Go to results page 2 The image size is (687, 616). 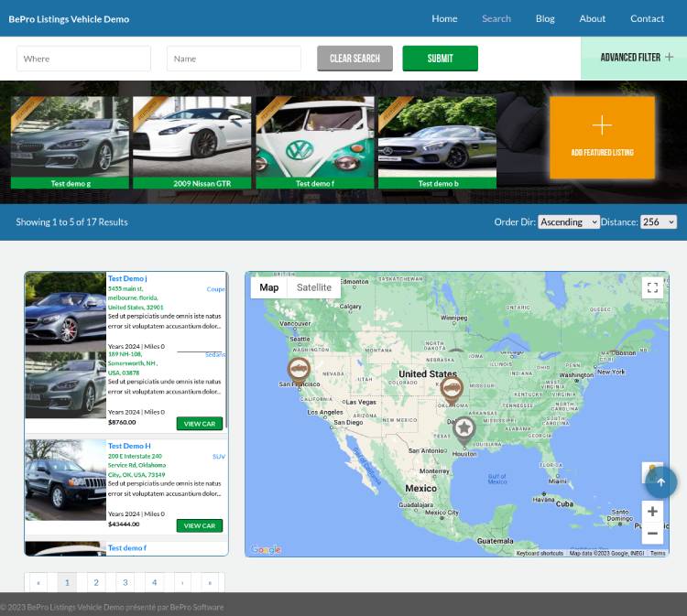[x=96, y=583]
